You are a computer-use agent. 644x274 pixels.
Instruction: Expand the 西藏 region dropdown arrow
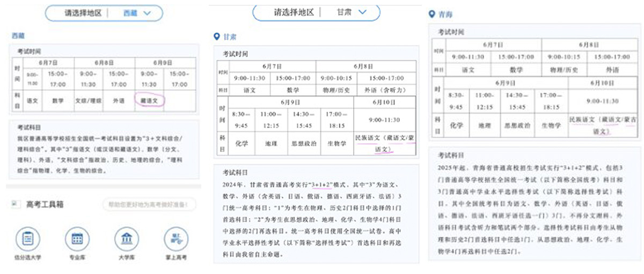[x=144, y=13]
